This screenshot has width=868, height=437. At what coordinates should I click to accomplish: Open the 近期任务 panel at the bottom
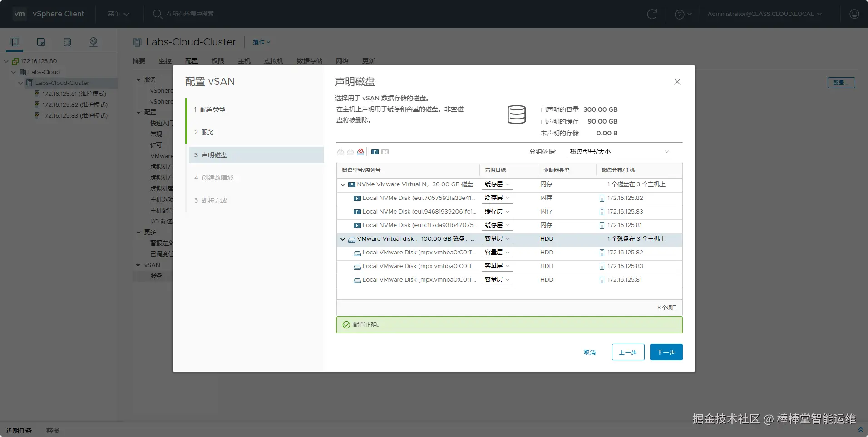tap(19, 431)
